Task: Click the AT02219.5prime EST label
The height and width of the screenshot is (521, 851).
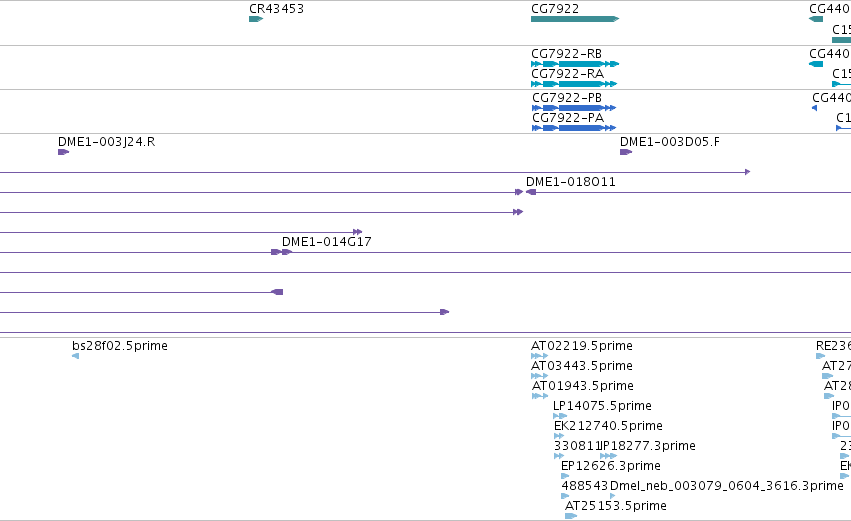Action: click(x=582, y=346)
